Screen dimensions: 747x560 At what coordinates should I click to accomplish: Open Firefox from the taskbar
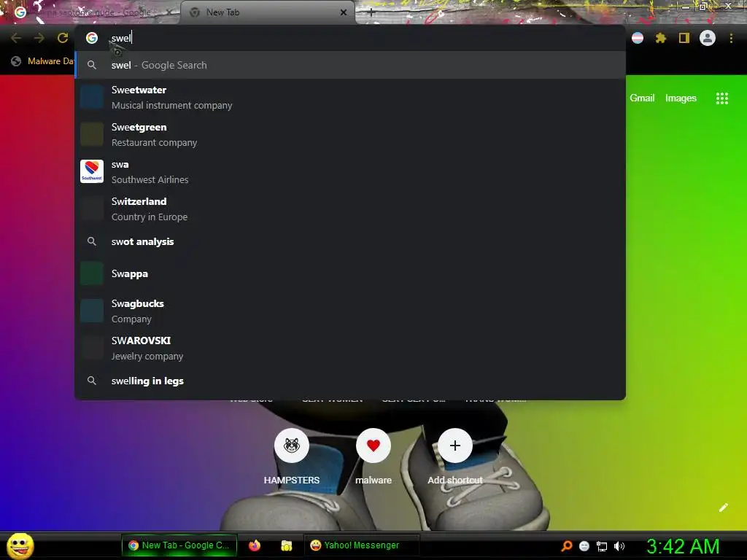coord(255,545)
